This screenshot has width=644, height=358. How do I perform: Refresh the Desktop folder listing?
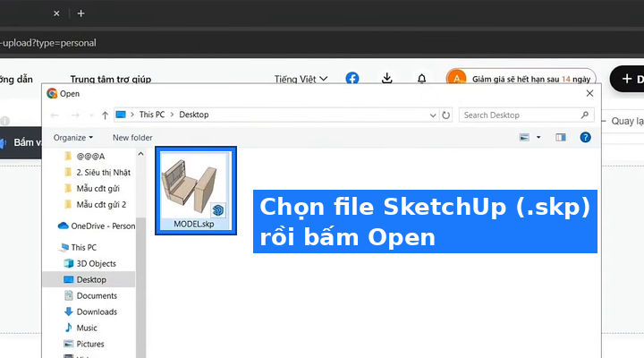(x=445, y=115)
